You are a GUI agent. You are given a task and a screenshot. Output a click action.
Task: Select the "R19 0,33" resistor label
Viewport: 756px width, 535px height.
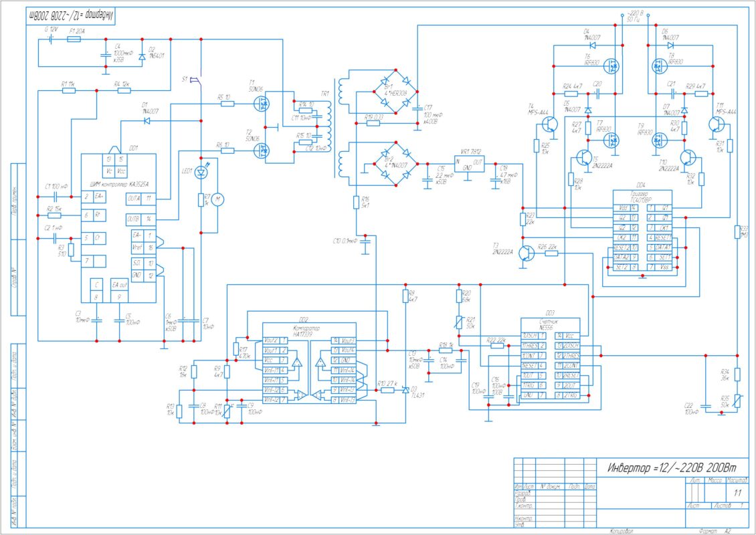click(x=374, y=116)
